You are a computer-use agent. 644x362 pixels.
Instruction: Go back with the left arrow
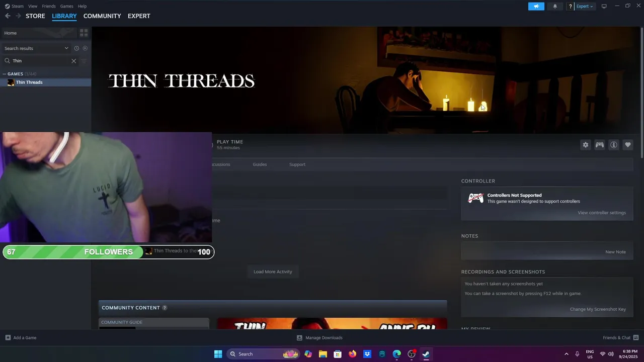coord(8,16)
